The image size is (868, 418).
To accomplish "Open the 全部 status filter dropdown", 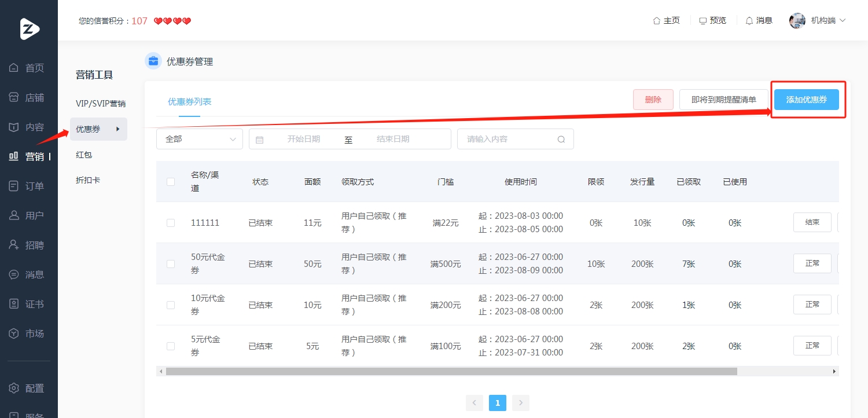I will [x=200, y=139].
